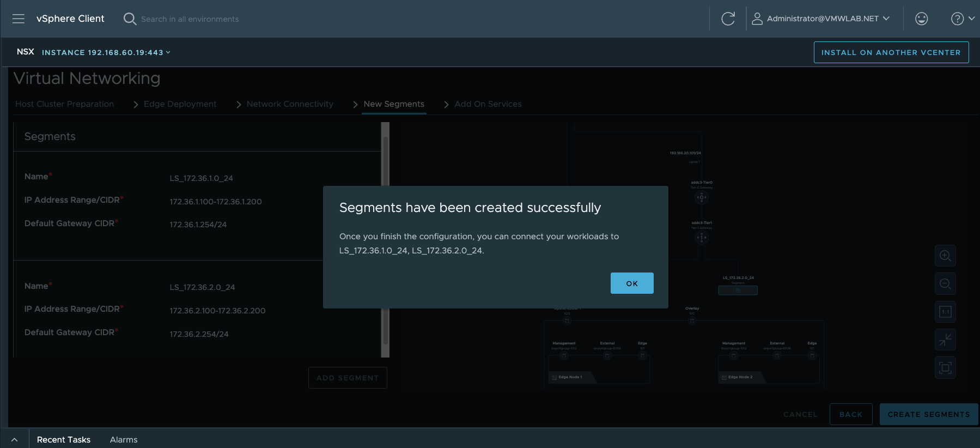
Task: Zoom out on the topology diagram
Action: pos(945,284)
